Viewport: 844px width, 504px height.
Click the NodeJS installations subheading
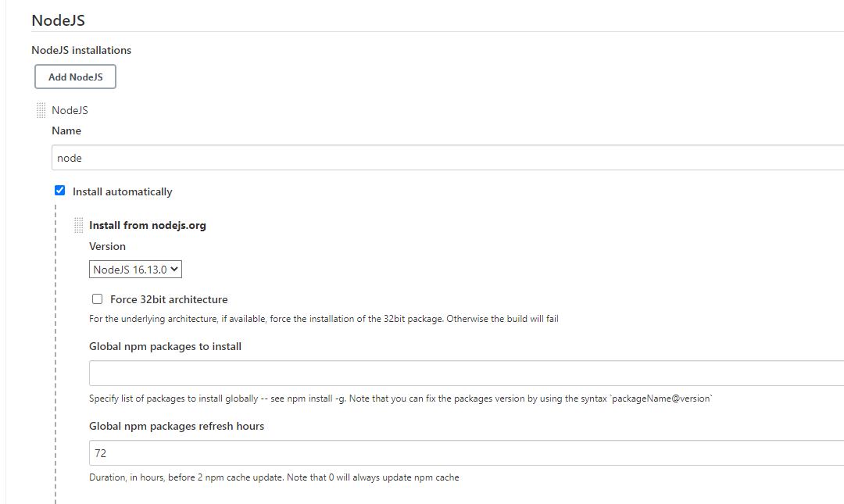point(81,50)
